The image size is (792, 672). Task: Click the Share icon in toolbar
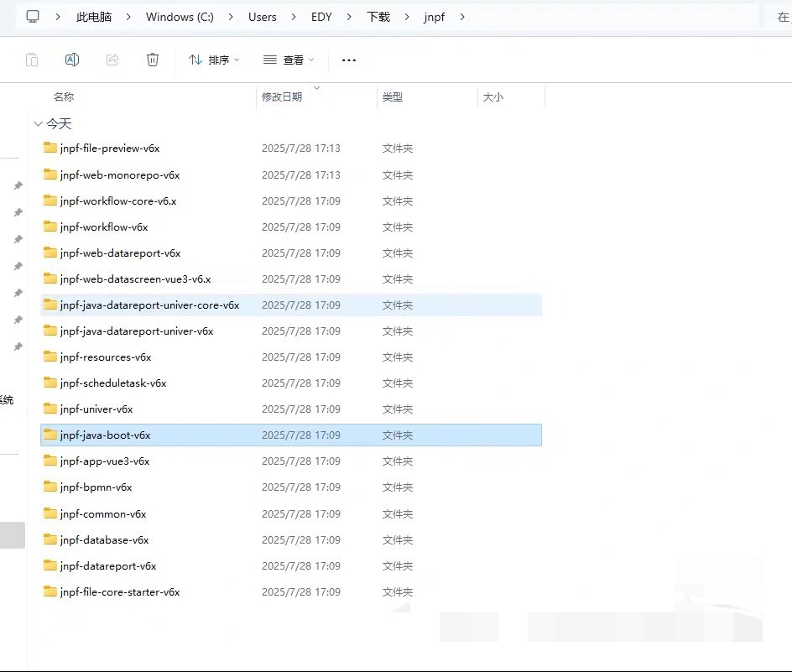[112, 60]
